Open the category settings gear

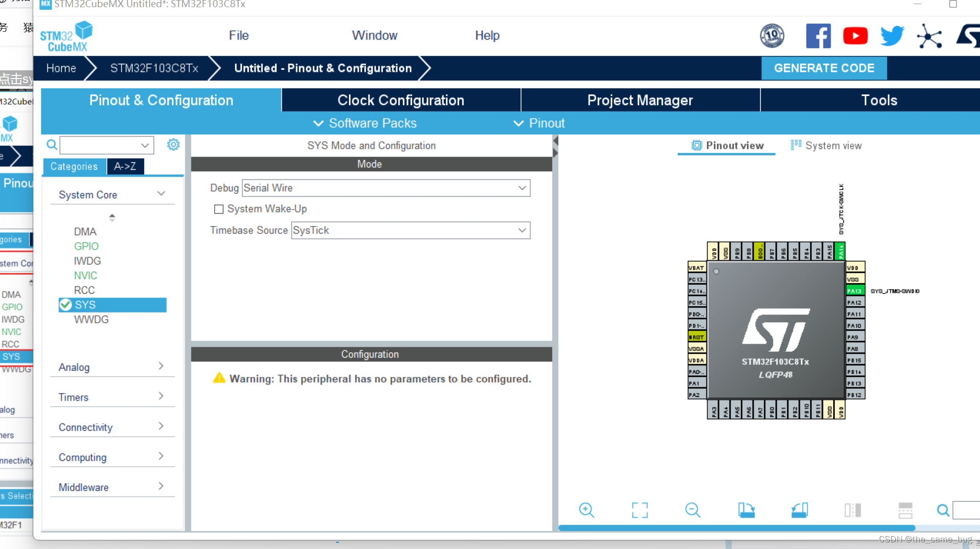tap(173, 145)
